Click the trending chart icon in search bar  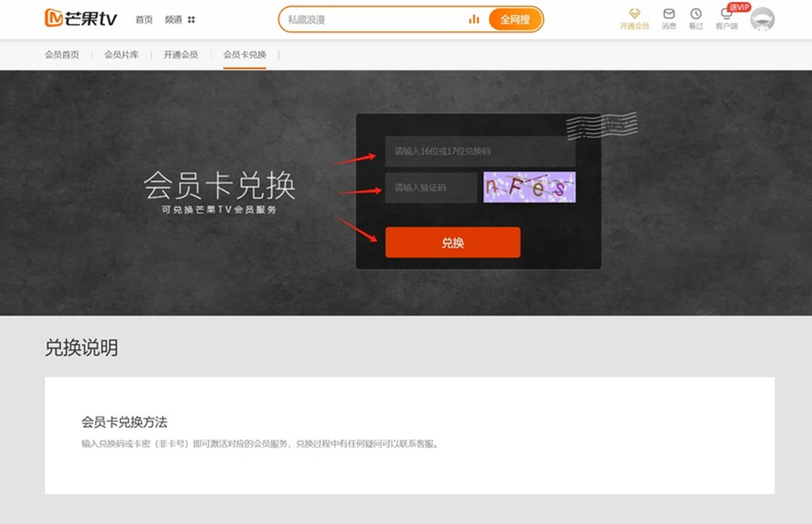474,20
